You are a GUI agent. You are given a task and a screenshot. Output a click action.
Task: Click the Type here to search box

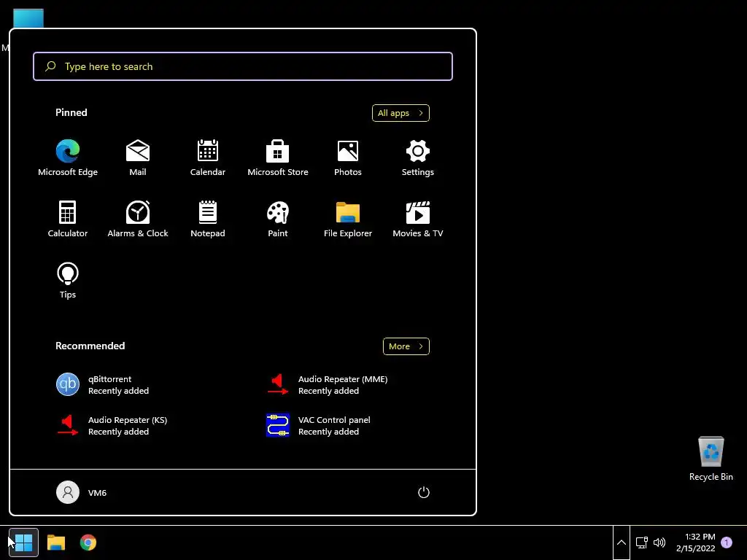tap(242, 66)
